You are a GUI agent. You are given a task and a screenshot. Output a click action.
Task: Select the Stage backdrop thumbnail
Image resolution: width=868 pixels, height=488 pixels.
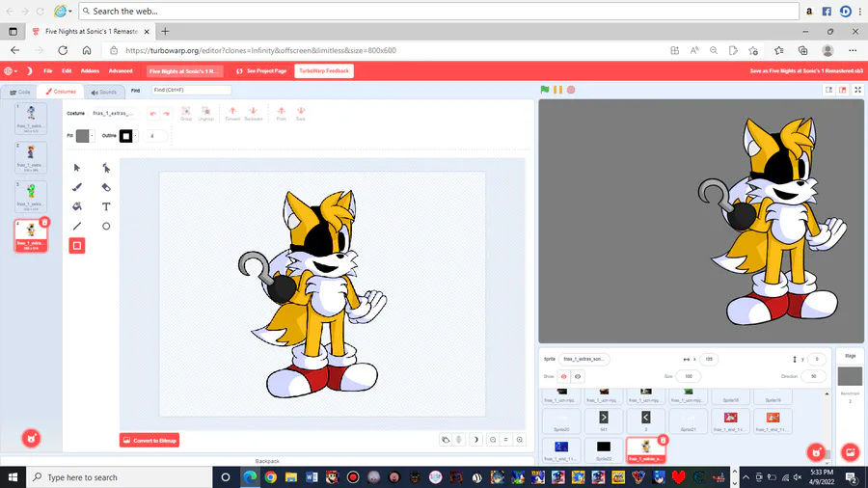tap(850, 376)
